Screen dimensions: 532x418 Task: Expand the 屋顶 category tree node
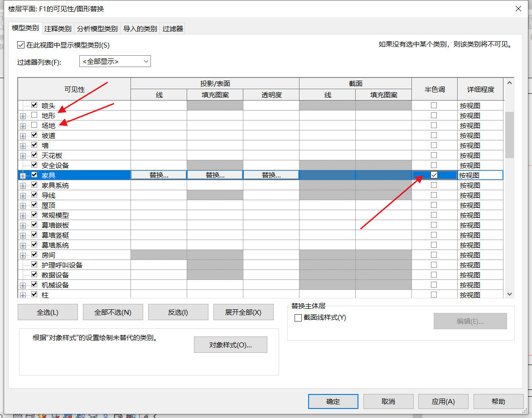pos(23,205)
